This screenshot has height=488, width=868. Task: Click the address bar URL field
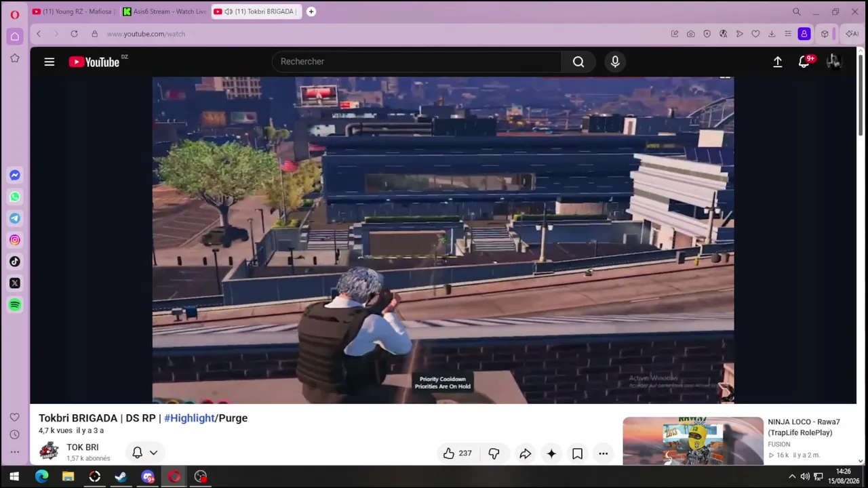pyautogui.click(x=383, y=34)
